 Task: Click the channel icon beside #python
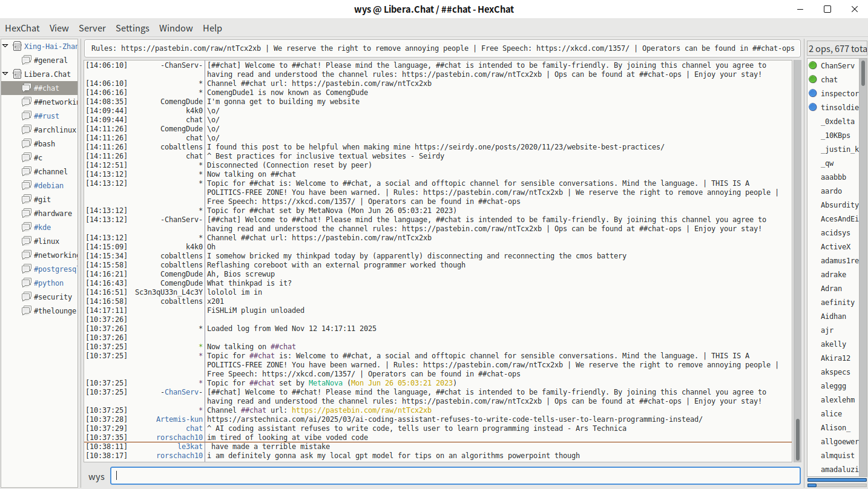(27, 283)
